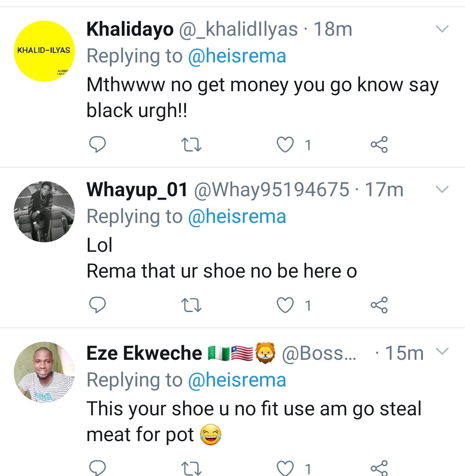Open the Khalidayo profile name
Screen dimensions: 465x476
(x=130, y=29)
